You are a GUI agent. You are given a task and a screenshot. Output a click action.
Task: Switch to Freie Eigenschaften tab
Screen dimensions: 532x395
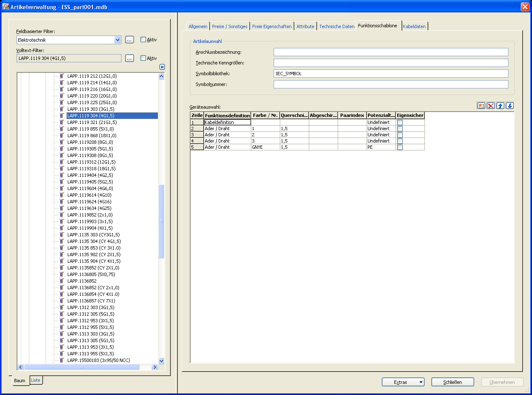click(x=272, y=26)
